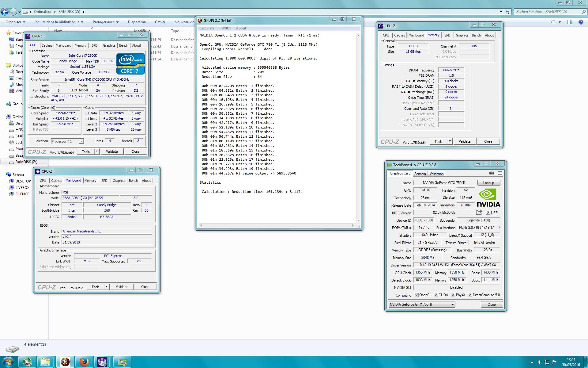Click the Explorer refresh icon
The height and width of the screenshot is (368, 588).
pyautogui.click(x=508, y=12)
